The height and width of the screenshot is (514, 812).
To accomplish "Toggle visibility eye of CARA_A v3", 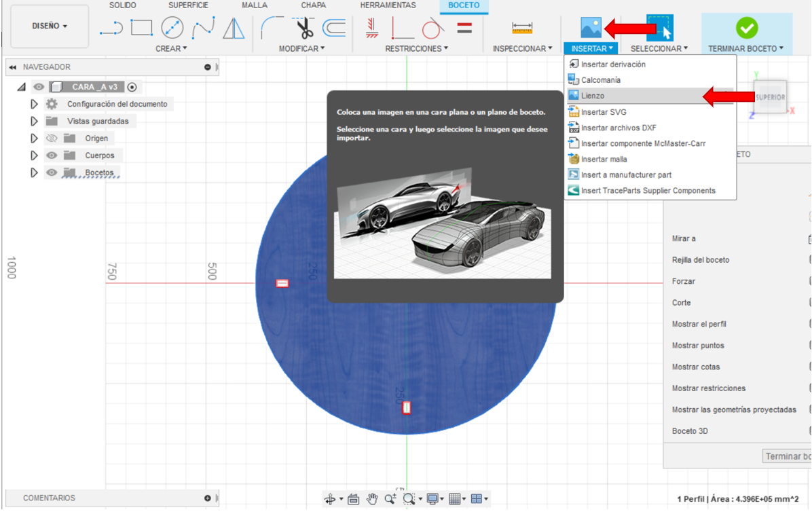I will tap(38, 87).
